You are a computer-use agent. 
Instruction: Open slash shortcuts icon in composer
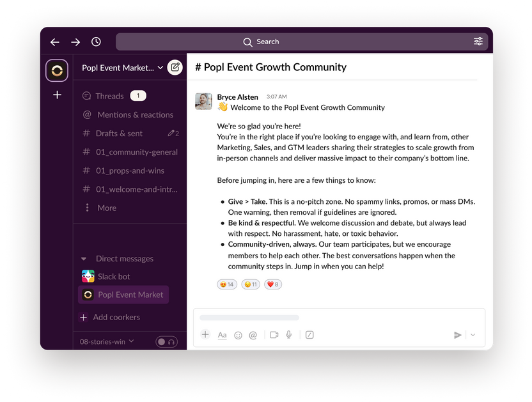click(x=309, y=335)
